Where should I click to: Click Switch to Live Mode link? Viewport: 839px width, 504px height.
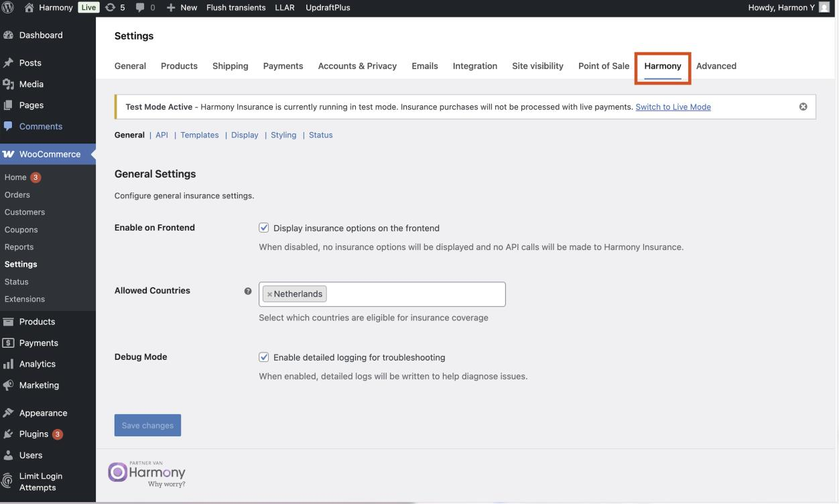click(x=673, y=107)
